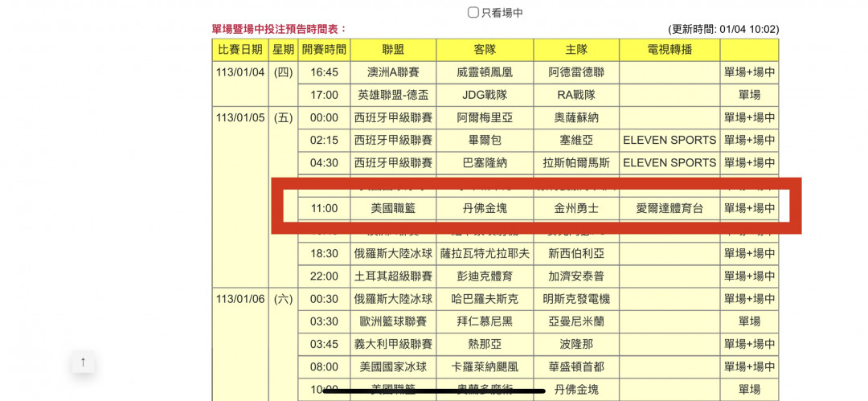Click the 113/01/06 match date cell
Viewport: 868px width, 401px height.
click(240, 299)
